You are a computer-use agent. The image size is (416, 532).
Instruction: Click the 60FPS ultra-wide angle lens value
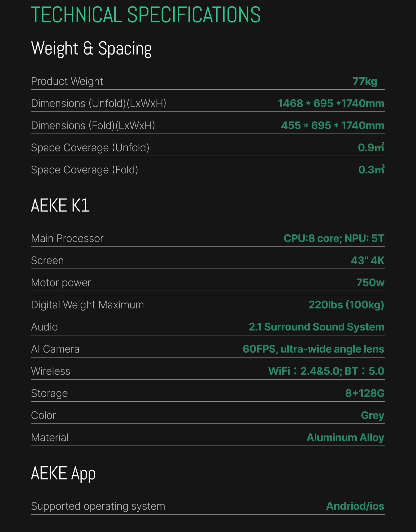(x=313, y=349)
